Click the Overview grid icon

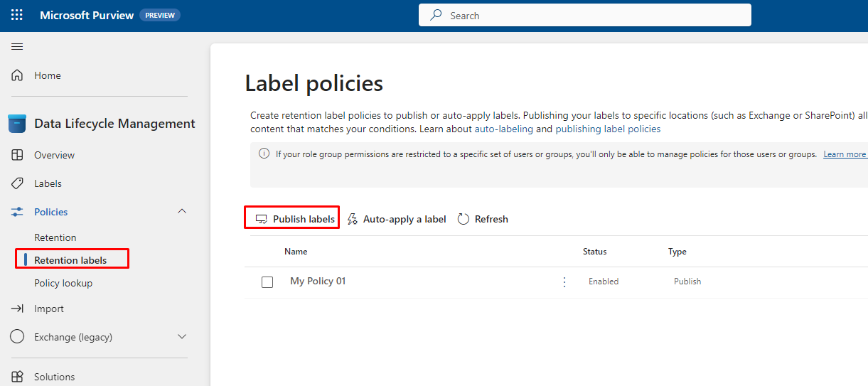point(18,155)
